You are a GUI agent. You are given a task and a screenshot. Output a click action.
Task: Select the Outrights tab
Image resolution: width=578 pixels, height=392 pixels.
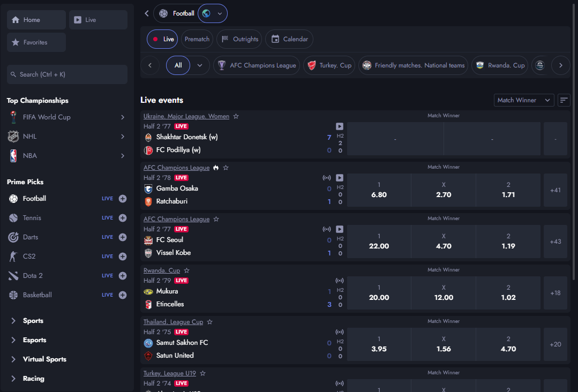[240, 39]
